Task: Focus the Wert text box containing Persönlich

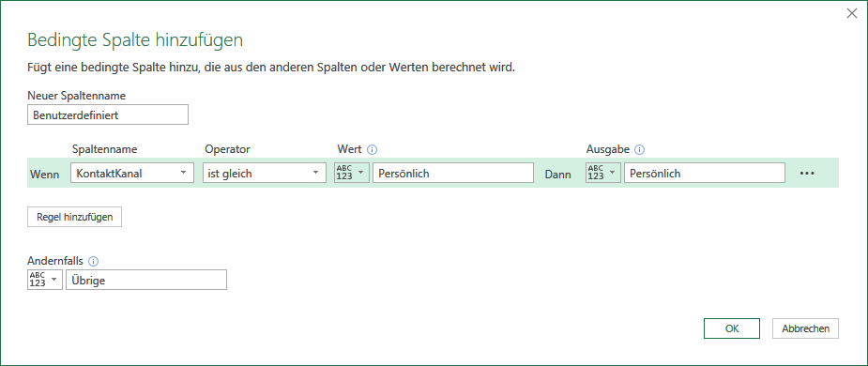Action: [x=453, y=173]
